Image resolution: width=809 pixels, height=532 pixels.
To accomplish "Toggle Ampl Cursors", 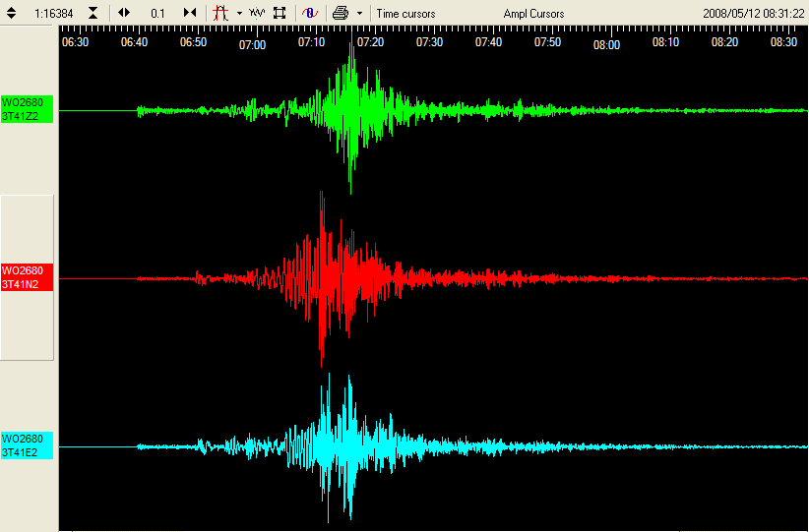I will (533, 14).
